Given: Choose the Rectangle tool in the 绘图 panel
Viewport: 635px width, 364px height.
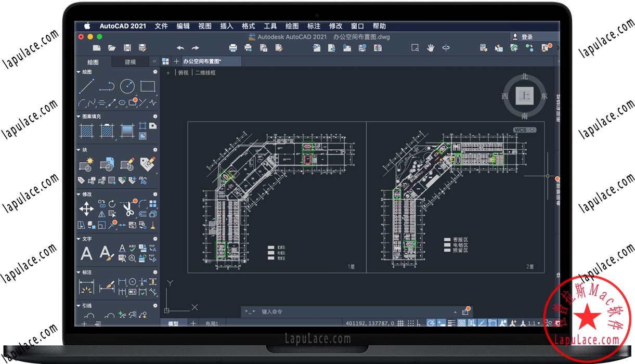Looking at the screenshot, I should pyautogui.click(x=148, y=86).
